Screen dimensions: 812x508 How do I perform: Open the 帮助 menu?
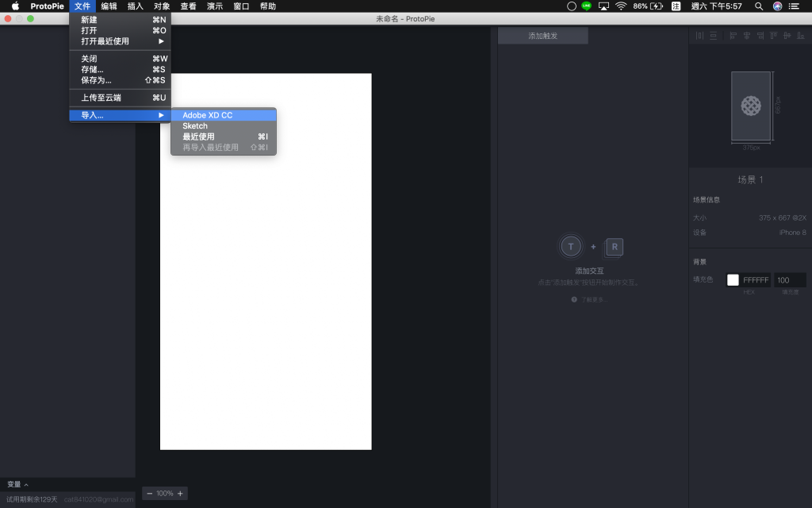pos(268,6)
